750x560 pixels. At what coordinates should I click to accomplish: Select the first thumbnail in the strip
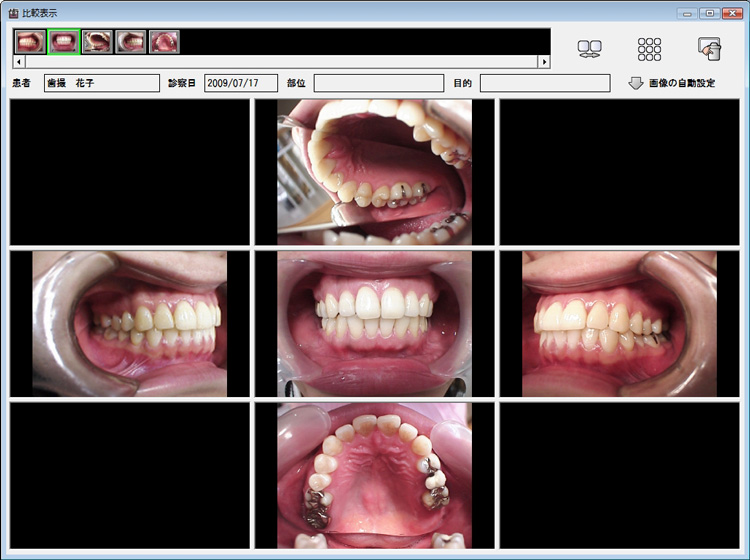tap(30, 42)
